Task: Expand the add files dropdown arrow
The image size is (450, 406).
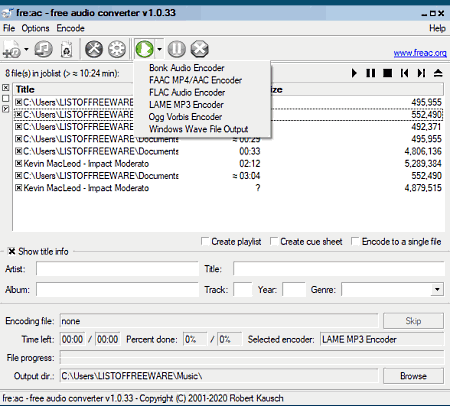Action: pos(26,49)
